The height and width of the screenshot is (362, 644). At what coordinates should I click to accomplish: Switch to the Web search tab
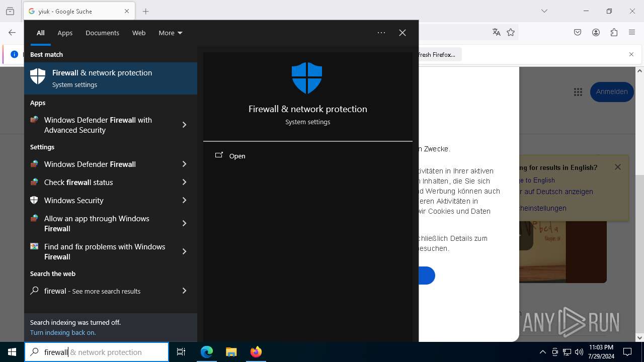(139, 33)
